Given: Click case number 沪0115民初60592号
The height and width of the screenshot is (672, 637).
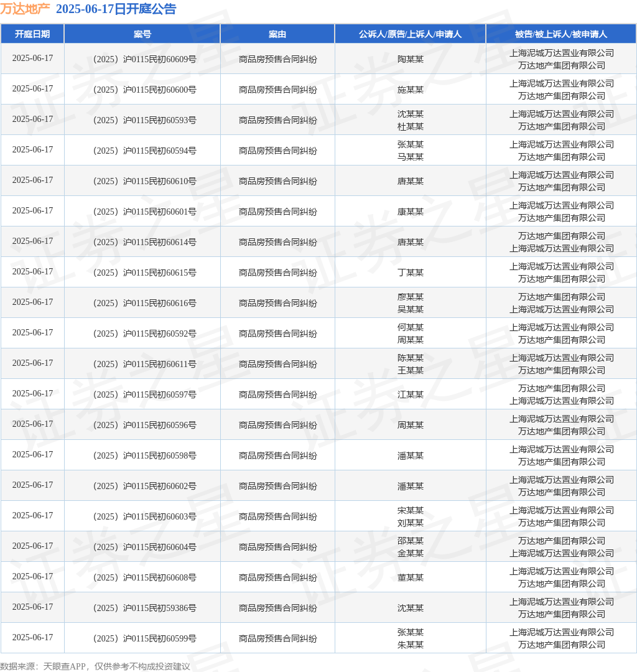Looking at the screenshot, I should pos(145,333).
